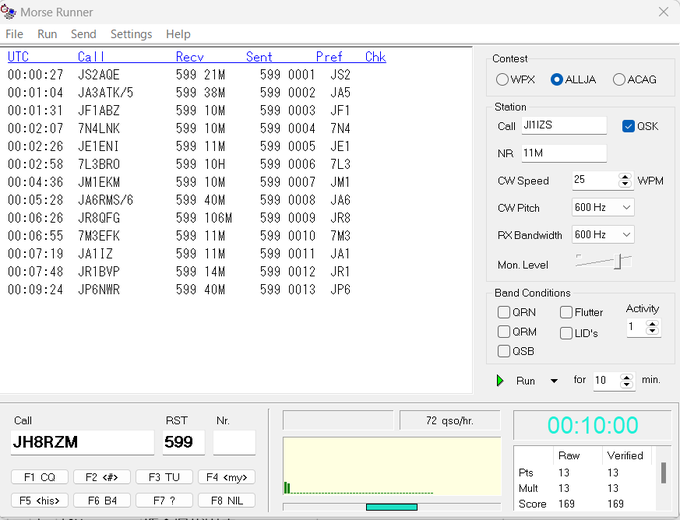Click the run minutes value field
The width and height of the screenshot is (680, 520).
tap(607, 381)
